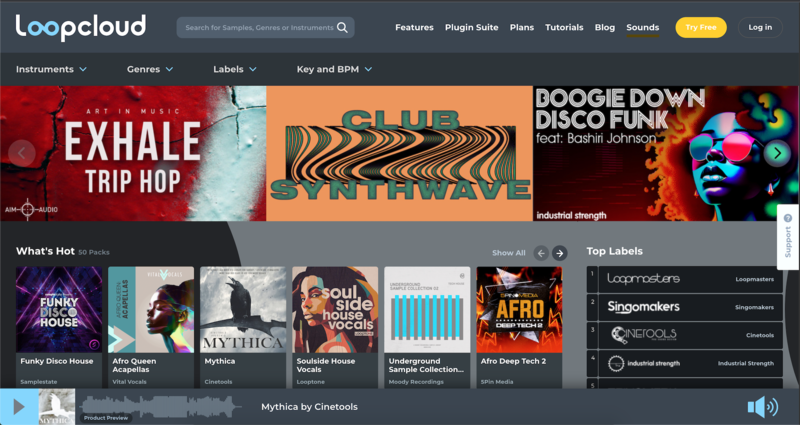The width and height of the screenshot is (800, 425).
Task: Expand the Genres dropdown
Action: (x=150, y=69)
